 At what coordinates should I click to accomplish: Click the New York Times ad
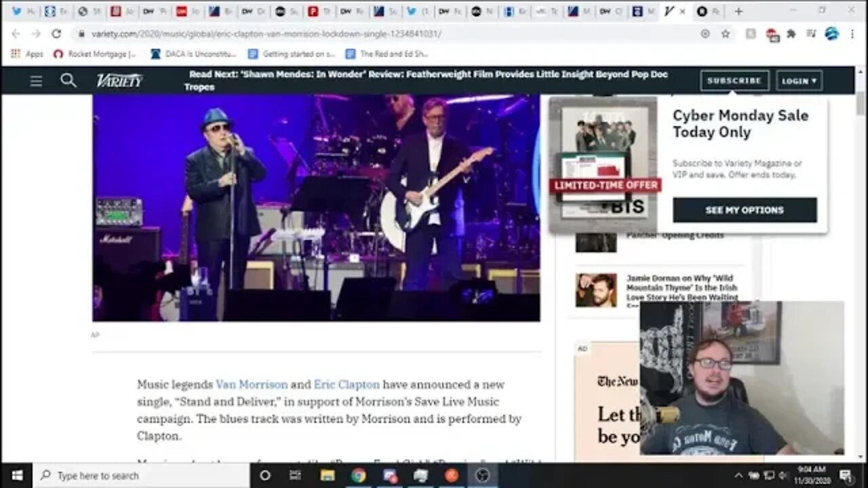(606, 402)
